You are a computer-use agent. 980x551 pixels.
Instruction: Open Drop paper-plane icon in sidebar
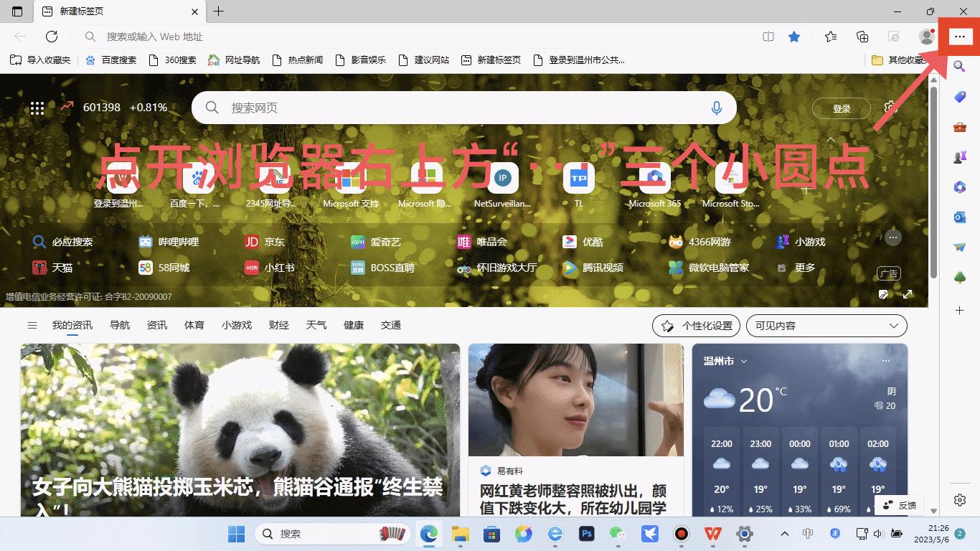(959, 247)
